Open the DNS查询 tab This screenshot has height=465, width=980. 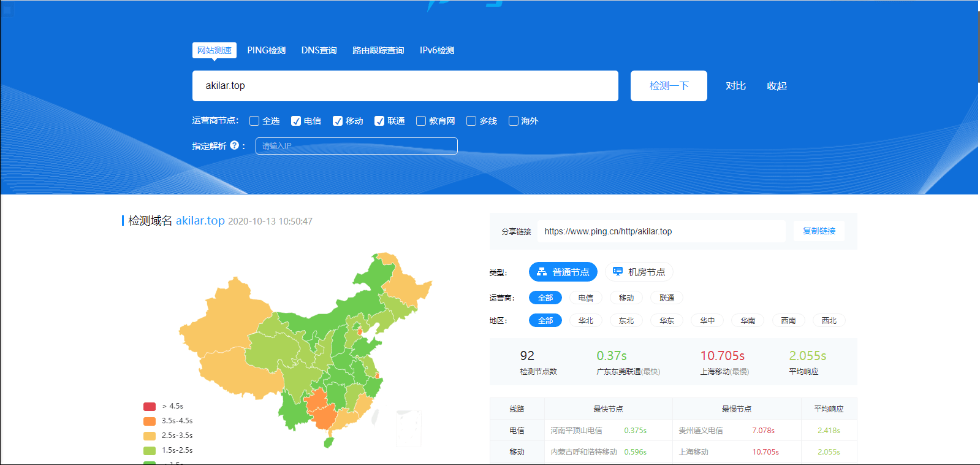coord(319,50)
